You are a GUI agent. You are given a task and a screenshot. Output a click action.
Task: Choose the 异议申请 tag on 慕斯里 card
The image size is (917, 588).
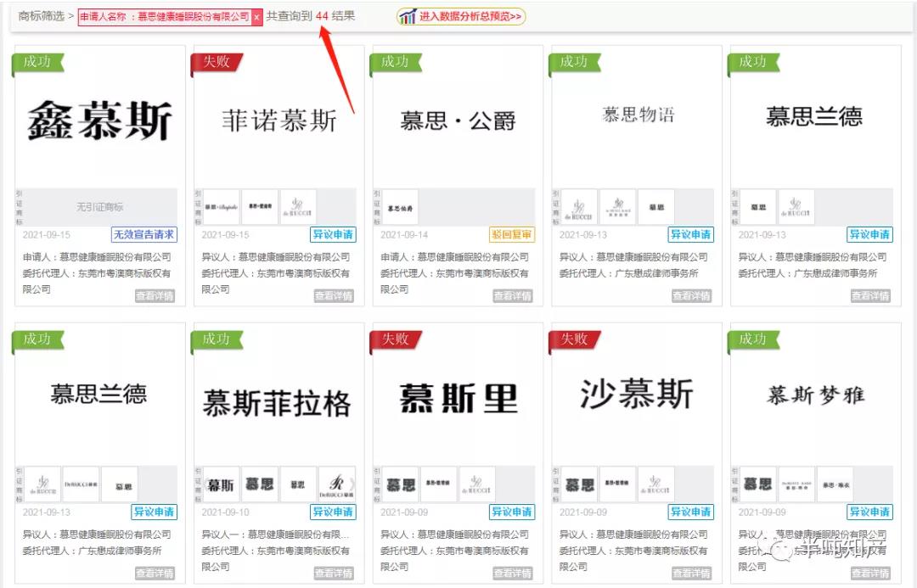(x=512, y=512)
